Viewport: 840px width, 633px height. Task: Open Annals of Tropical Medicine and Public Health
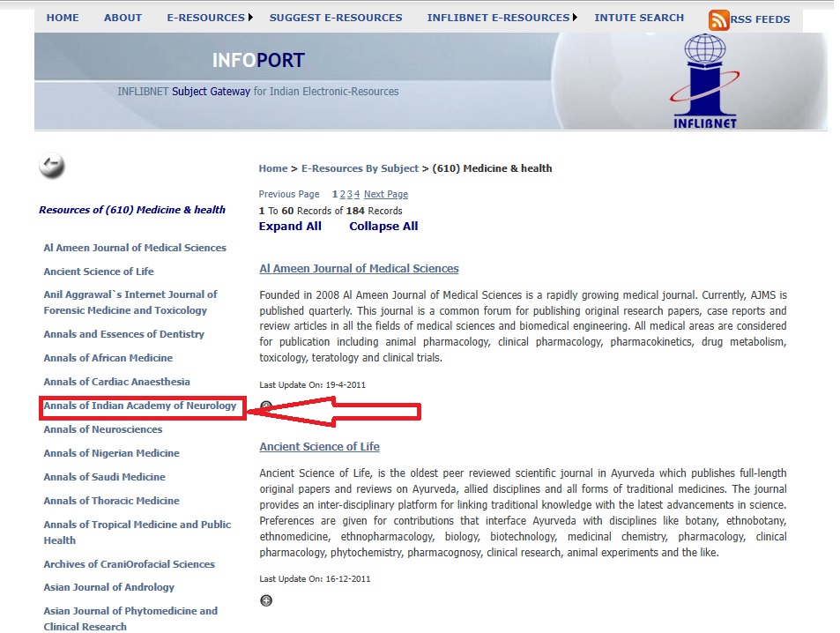click(138, 532)
